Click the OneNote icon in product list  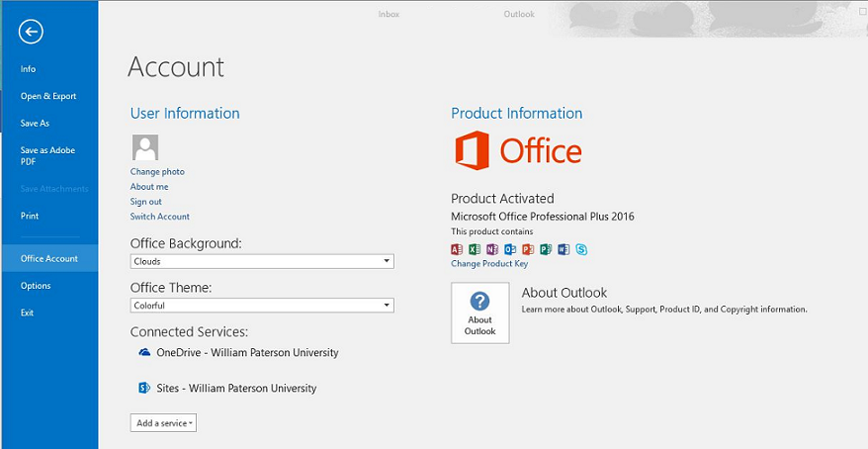492,249
